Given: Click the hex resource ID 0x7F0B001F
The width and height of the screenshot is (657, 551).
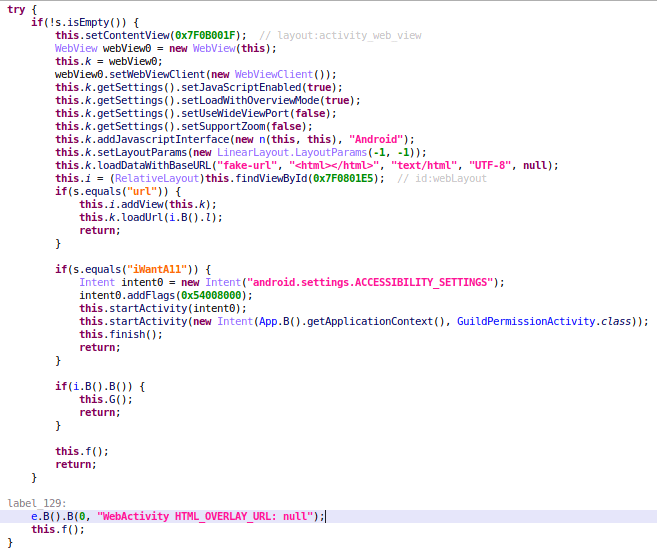Looking at the screenshot, I should coord(210,35).
